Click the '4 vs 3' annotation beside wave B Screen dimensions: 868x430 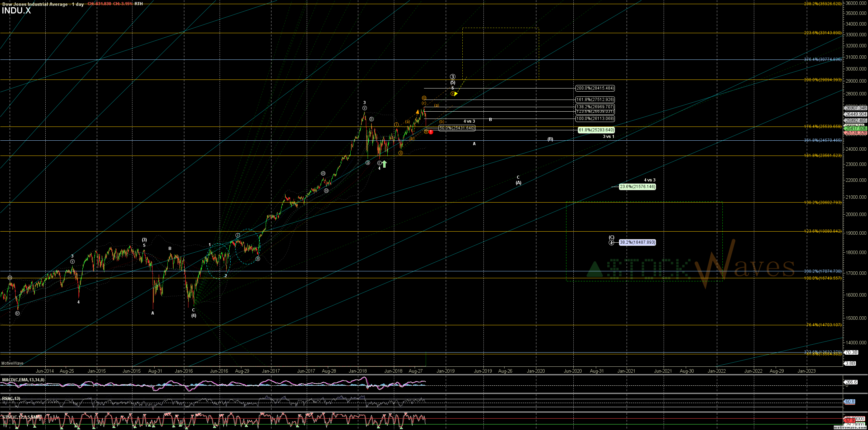coord(469,121)
